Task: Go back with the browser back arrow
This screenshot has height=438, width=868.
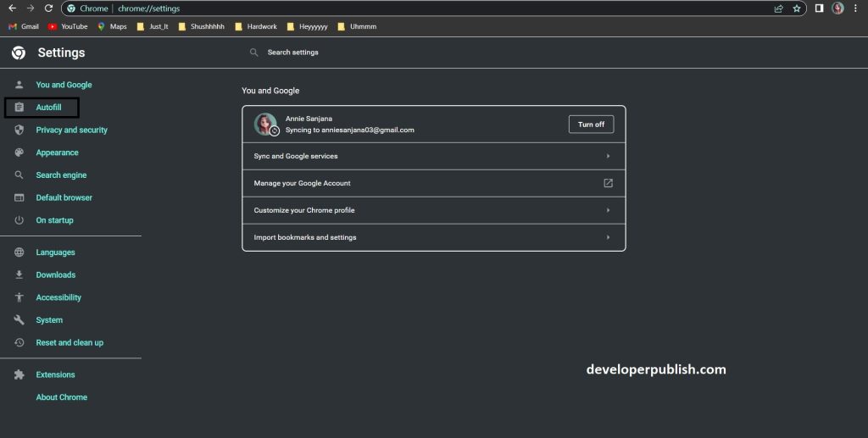Action: tap(12, 8)
